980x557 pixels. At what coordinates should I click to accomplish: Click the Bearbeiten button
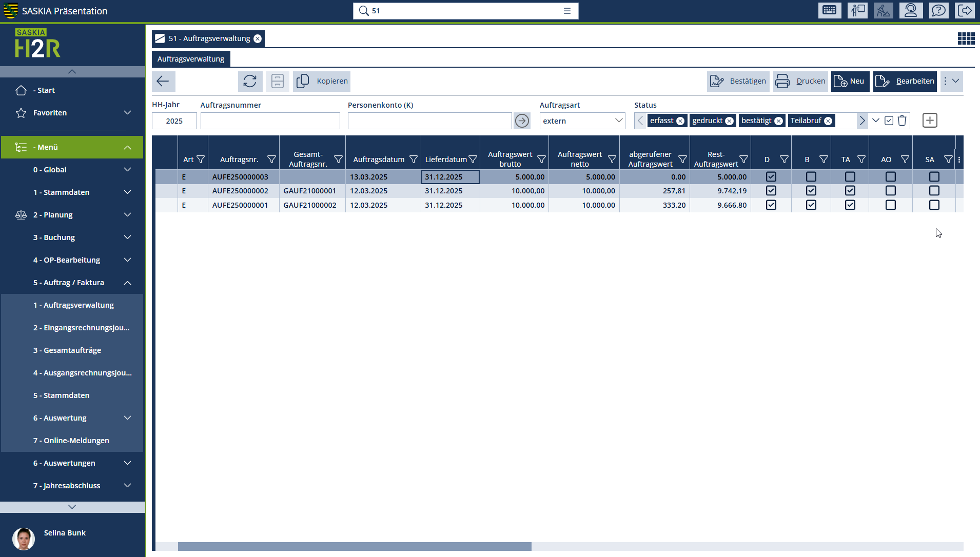[x=905, y=81]
